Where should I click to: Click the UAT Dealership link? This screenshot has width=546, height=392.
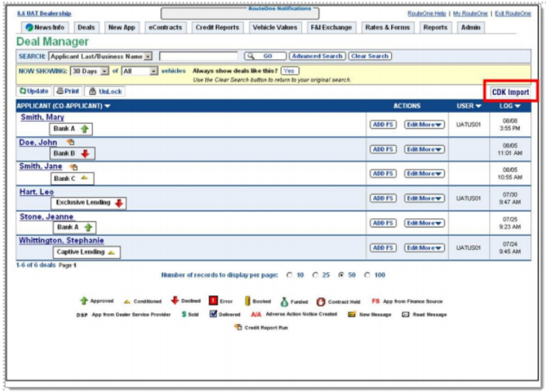tap(44, 13)
